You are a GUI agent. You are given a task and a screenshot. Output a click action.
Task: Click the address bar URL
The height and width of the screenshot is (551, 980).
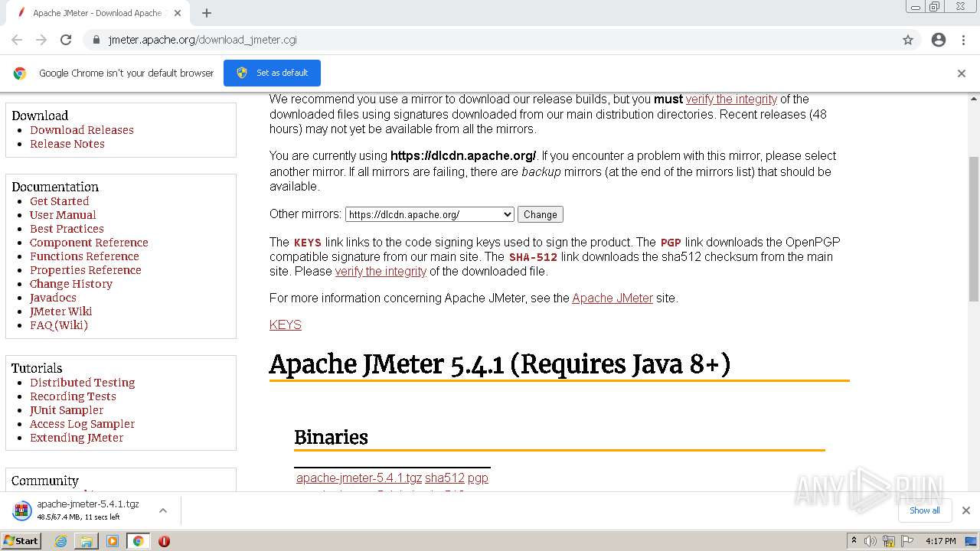203,40
